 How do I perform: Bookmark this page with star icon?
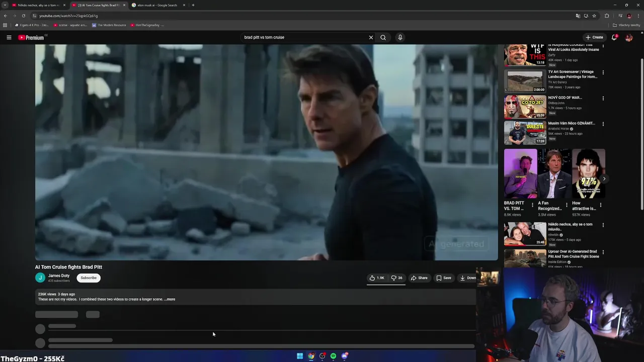(594, 16)
